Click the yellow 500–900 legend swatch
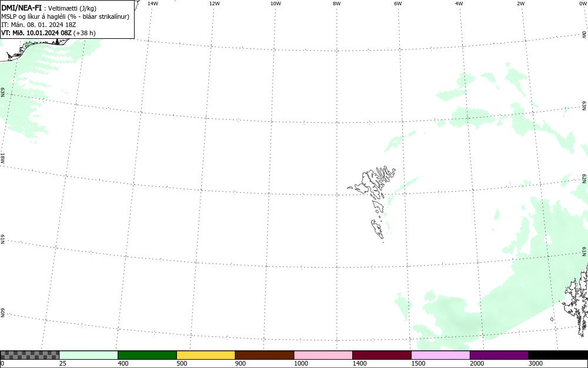This screenshot has height=368, width=588. pyautogui.click(x=206, y=355)
